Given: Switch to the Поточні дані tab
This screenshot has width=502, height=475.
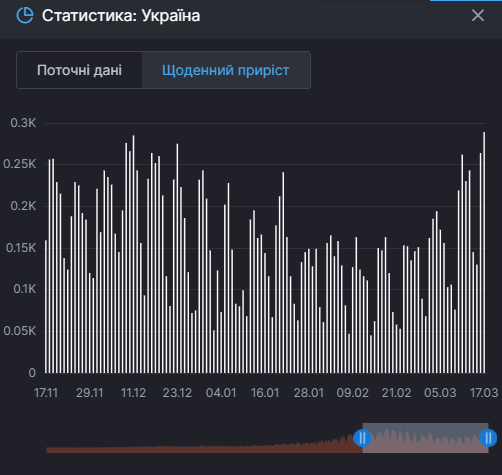Looking at the screenshot, I should 79,70.
